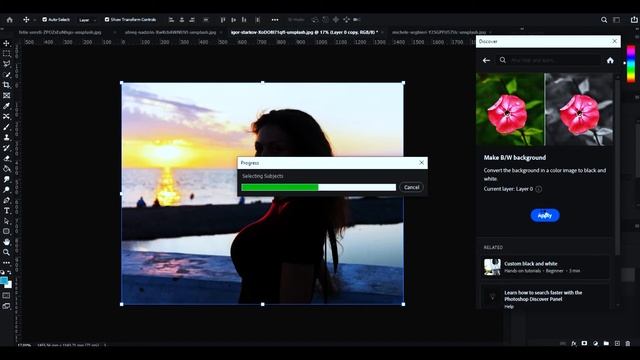The image size is (640, 360).
Task: Select the Eraser tool
Action: click(x=7, y=158)
